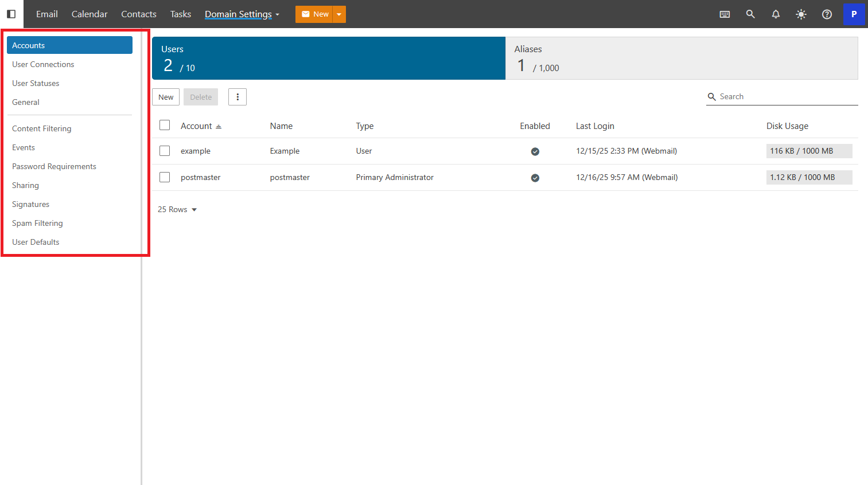
Task: Click the example account disk usage bar
Action: (x=809, y=151)
